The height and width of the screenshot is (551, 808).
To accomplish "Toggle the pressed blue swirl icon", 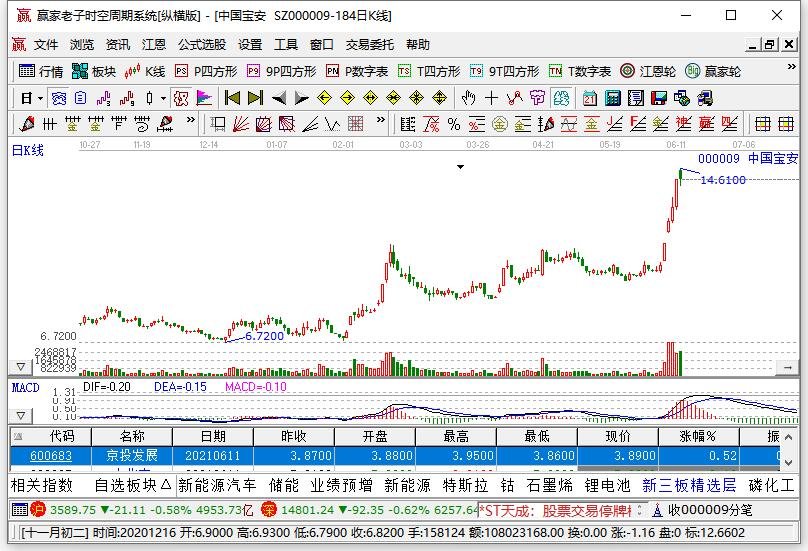I will click(58, 98).
